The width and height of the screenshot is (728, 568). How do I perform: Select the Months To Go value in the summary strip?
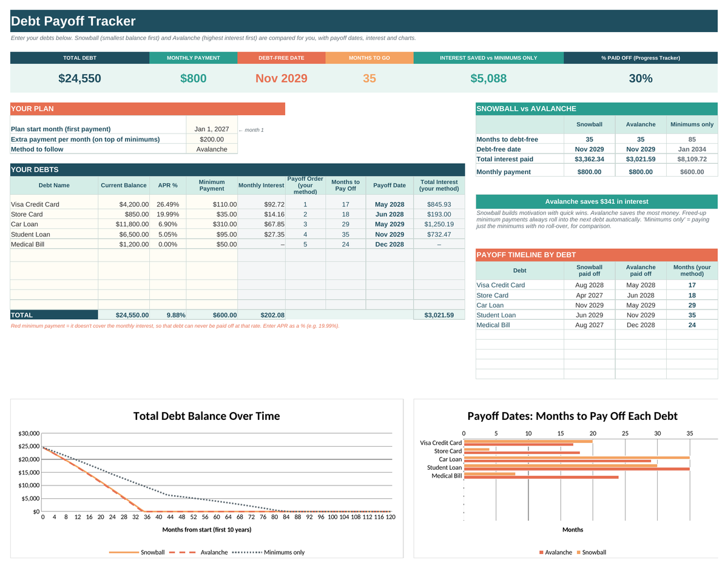pyautogui.click(x=369, y=78)
